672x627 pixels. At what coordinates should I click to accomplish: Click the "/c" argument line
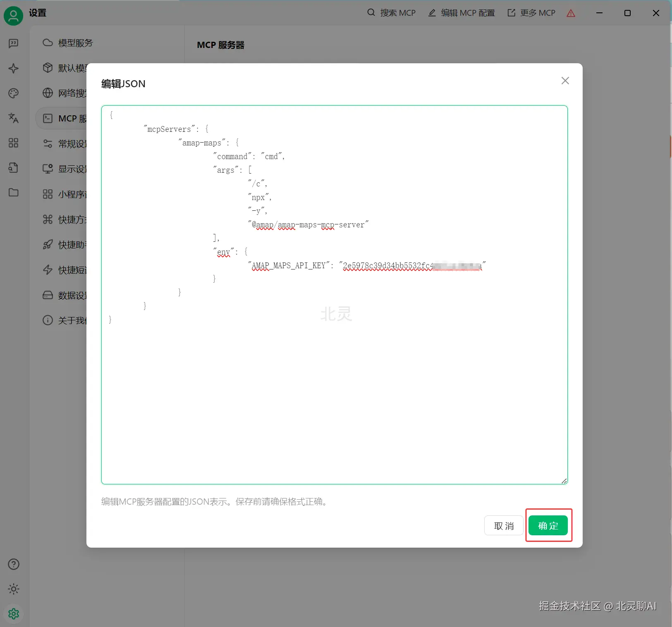tap(257, 184)
